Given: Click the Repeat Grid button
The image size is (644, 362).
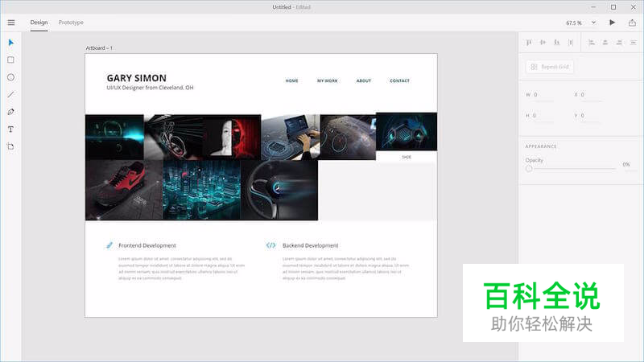Looking at the screenshot, I should click(x=550, y=68).
